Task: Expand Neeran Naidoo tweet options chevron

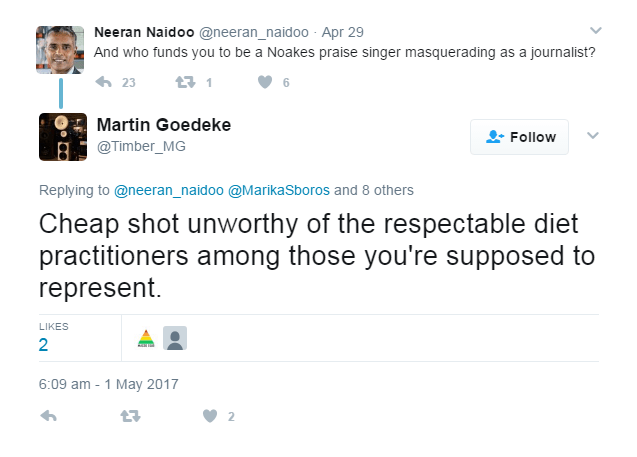Action: click(x=596, y=29)
